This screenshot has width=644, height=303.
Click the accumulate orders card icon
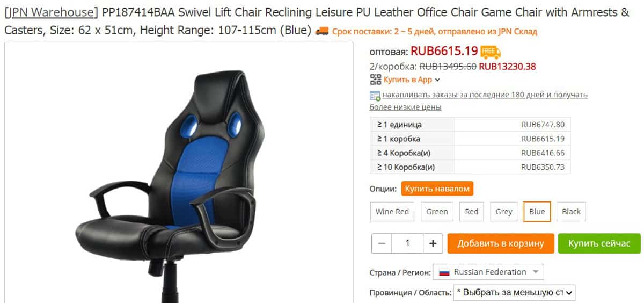(x=375, y=96)
